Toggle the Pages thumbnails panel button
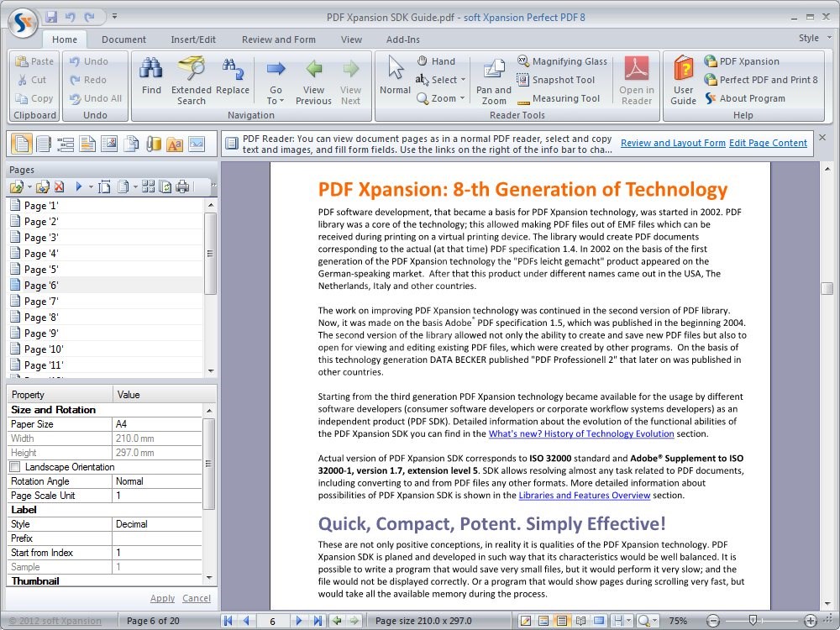This screenshot has width=840, height=630. click(x=22, y=144)
